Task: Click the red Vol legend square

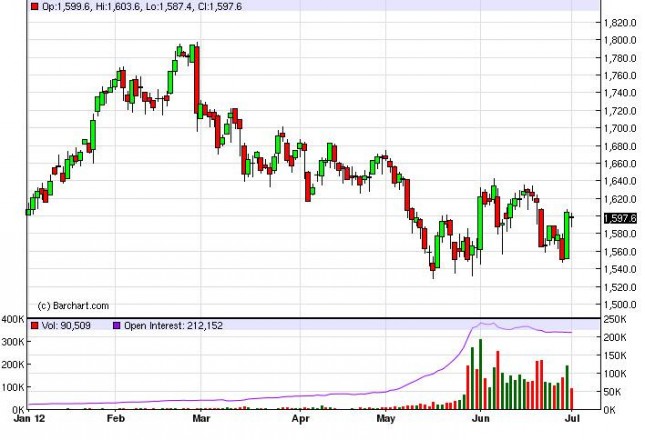Action: point(35,326)
